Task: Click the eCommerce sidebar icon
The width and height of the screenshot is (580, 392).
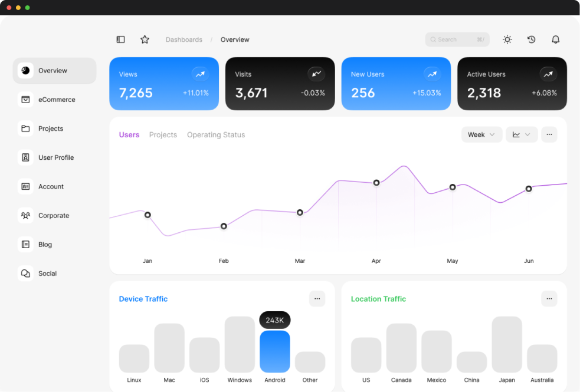Action: coord(25,100)
